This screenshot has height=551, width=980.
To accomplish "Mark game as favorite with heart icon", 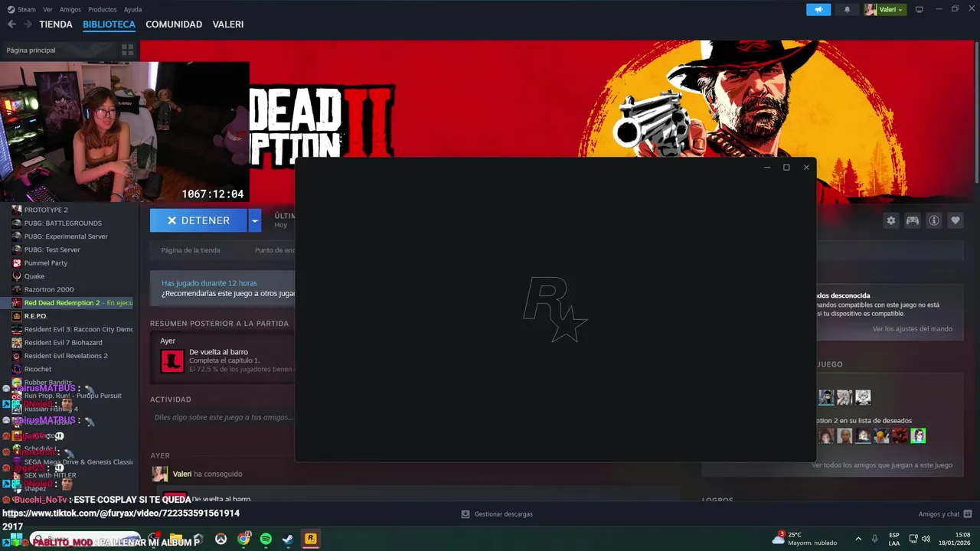I will point(955,220).
